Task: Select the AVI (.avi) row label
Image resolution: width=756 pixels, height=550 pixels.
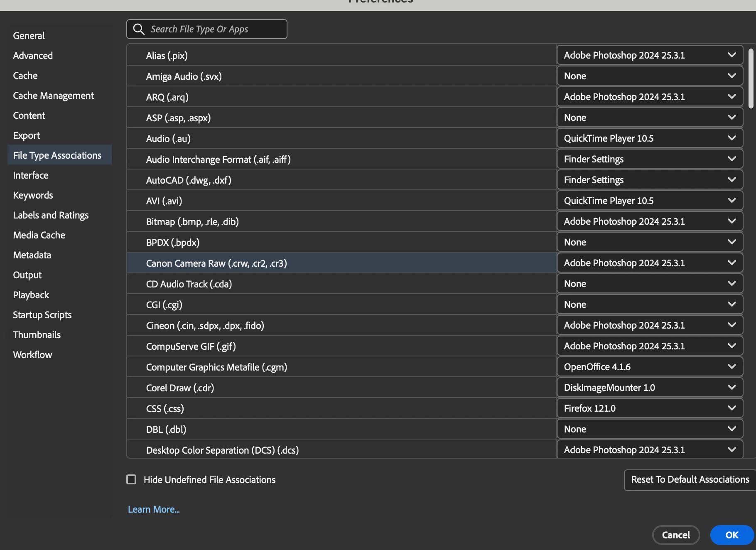Action: coord(164,201)
